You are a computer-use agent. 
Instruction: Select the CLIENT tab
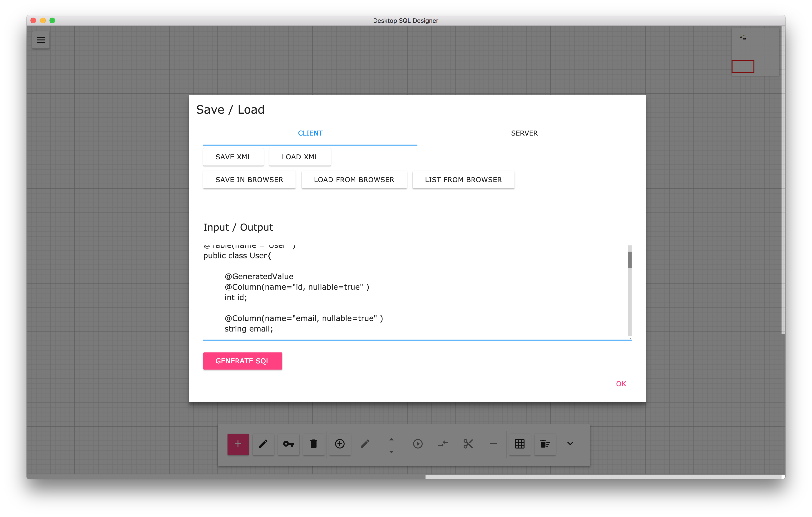pyautogui.click(x=310, y=133)
